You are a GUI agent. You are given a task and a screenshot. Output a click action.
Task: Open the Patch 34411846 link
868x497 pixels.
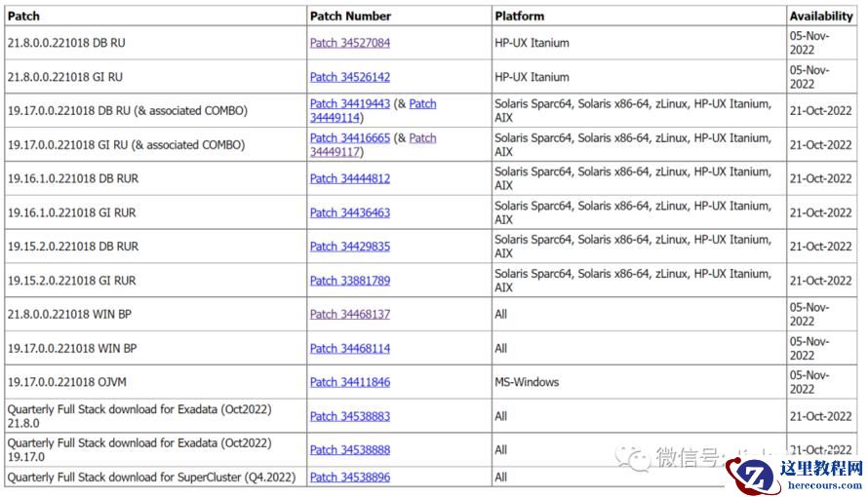click(x=350, y=382)
